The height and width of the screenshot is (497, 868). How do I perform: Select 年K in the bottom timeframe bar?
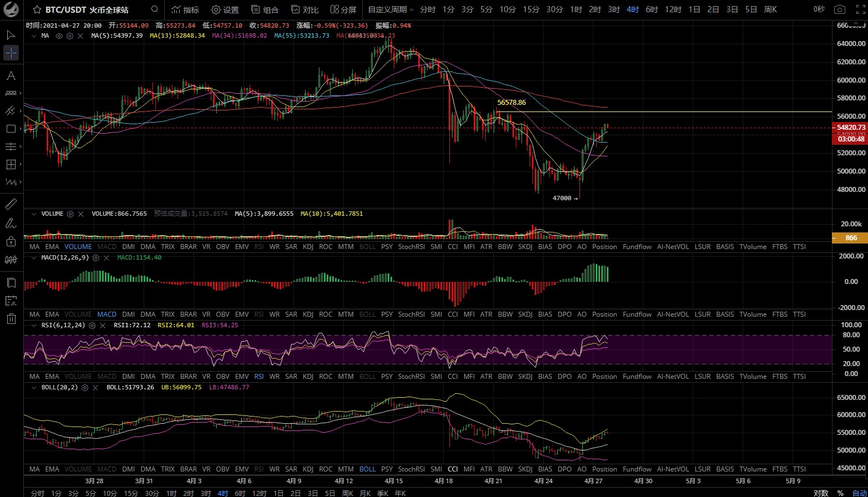[399, 493]
